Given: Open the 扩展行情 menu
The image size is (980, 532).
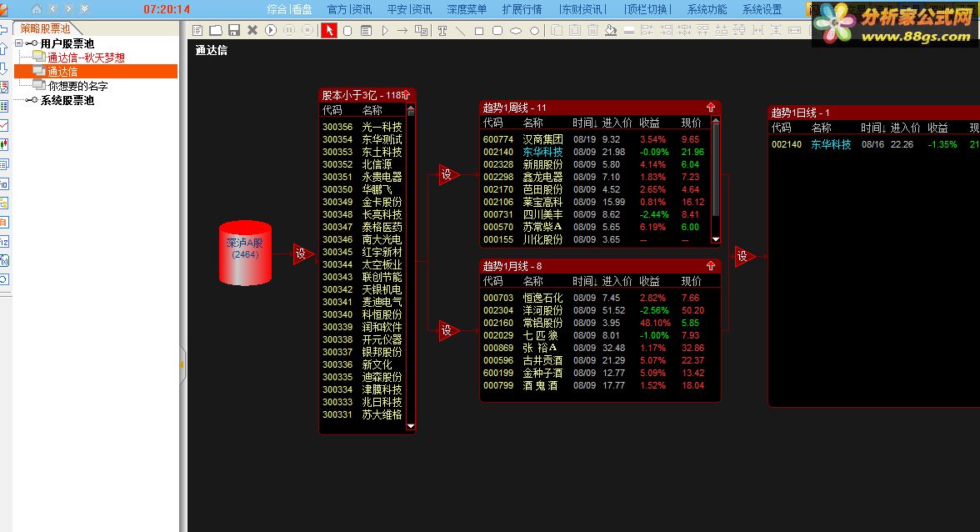Looking at the screenshot, I should tap(522, 9).
